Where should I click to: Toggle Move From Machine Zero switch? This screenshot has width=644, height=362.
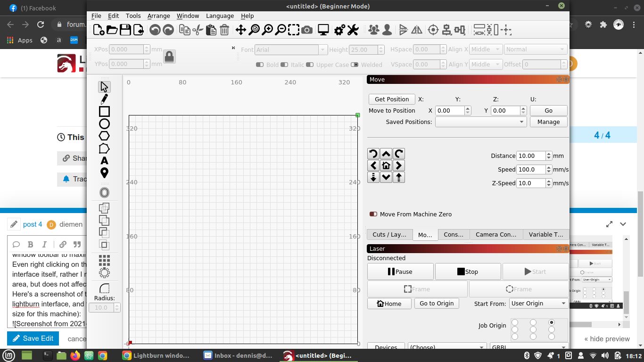[373, 214]
